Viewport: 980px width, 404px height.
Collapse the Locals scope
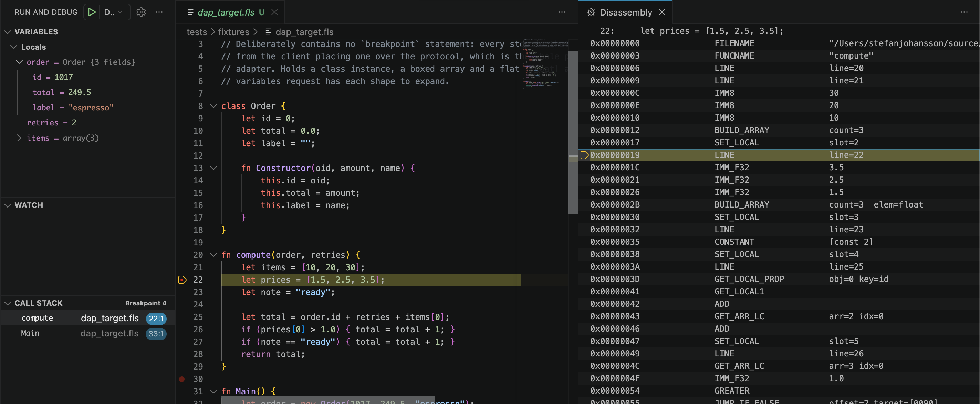pyautogui.click(x=14, y=47)
